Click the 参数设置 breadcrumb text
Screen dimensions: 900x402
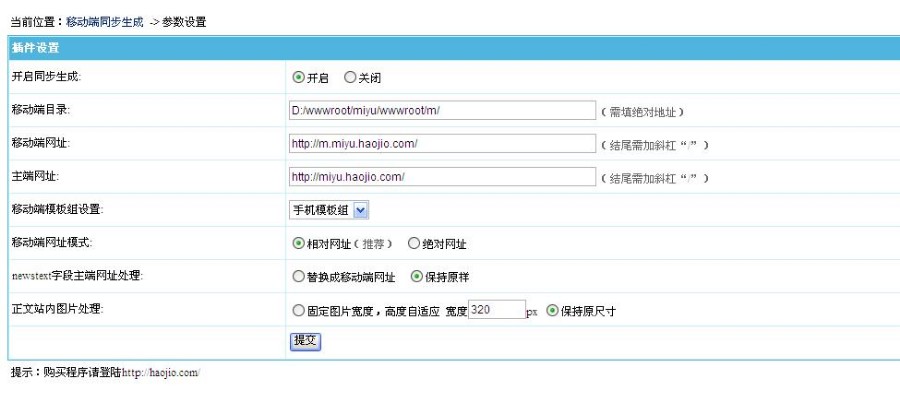(184, 22)
